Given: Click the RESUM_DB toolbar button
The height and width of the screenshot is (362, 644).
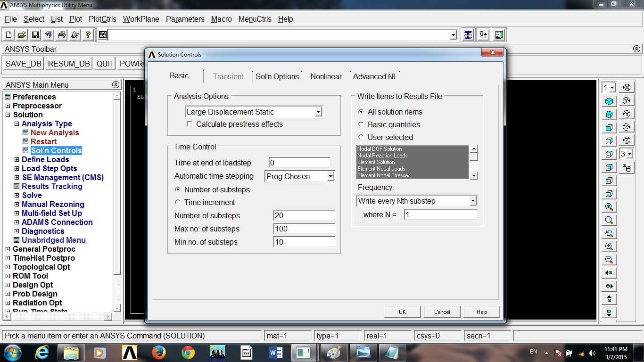Looking at the screenshot, I should coord(69,64).
